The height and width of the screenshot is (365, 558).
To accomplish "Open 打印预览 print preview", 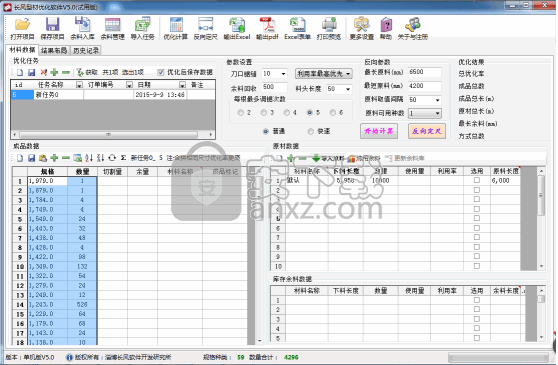I will [329, 29].
